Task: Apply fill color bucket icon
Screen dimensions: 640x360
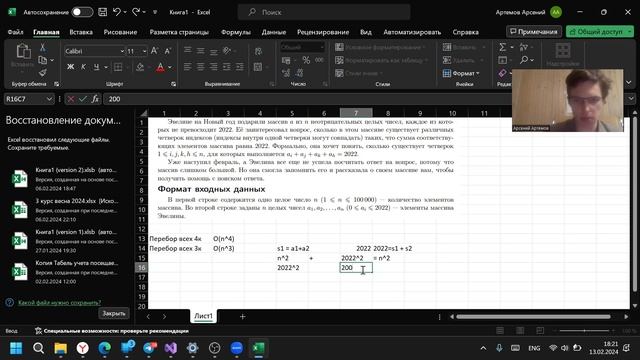Action: (140, 67)
